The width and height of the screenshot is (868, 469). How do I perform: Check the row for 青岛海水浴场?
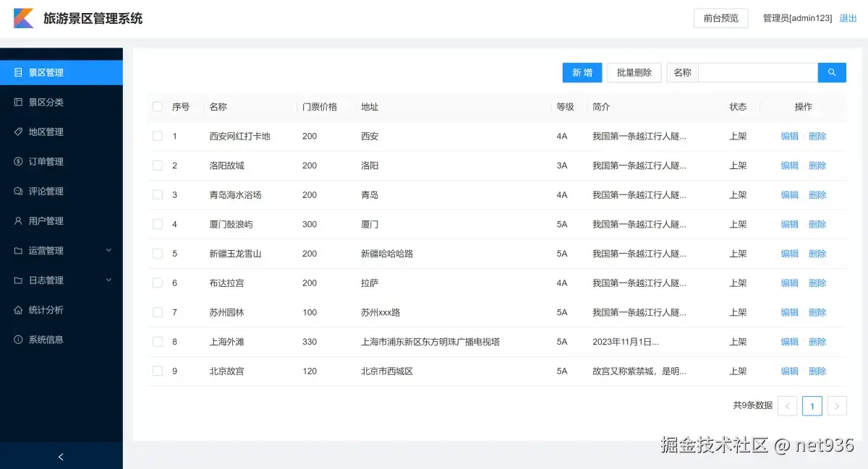[x=158, y=194]
